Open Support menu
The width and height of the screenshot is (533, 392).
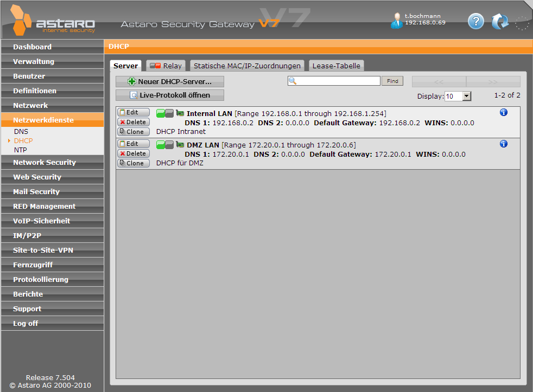tap(52, 309)
